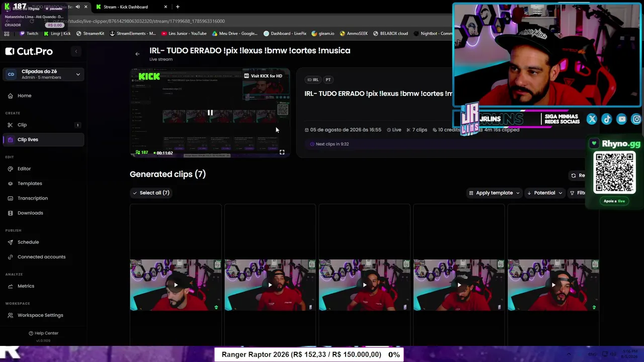Open the Dashboard - LivePix bookmark
This screenshot has height=362, width=644.
pos(285,34)
